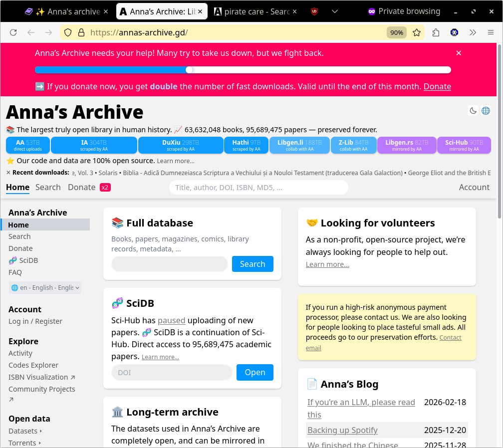Click the uBlock Origin tab icon
The height and width of the screenshot is (448, 503).
click(315, 11)
